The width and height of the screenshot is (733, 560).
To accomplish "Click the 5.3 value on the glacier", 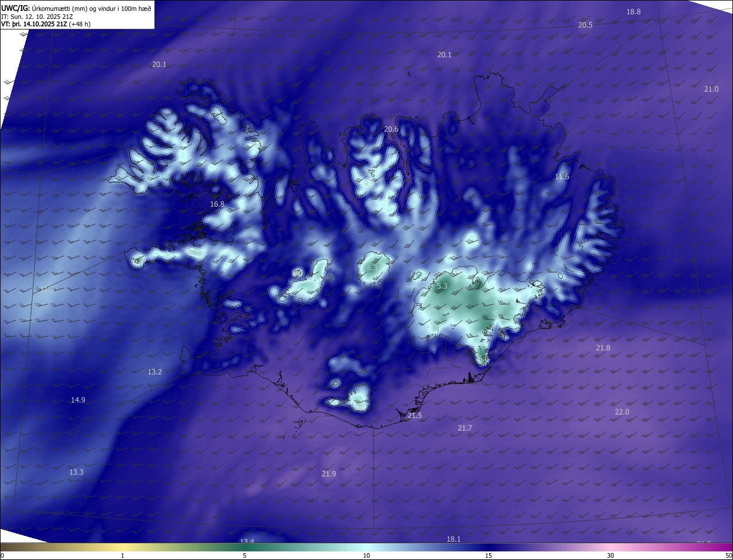I will pyautogui.click(x=442, y=286).
